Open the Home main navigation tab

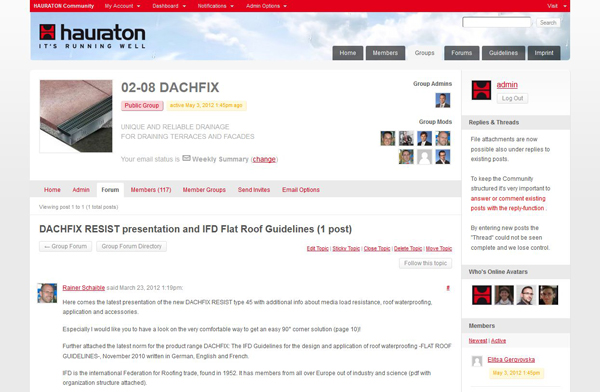348,53
